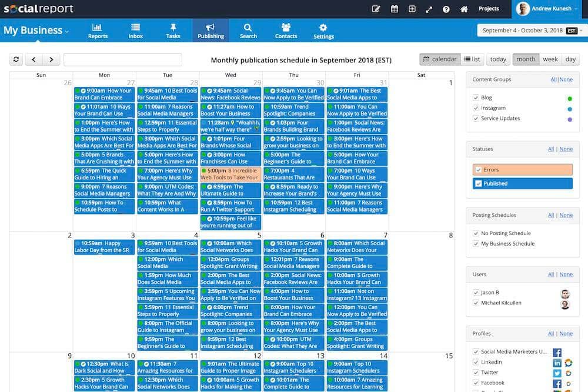588x392 pixels.
Task: Click Michael Kilcullen's avatar
Action: pyautogui.click(x=565, y=304)
